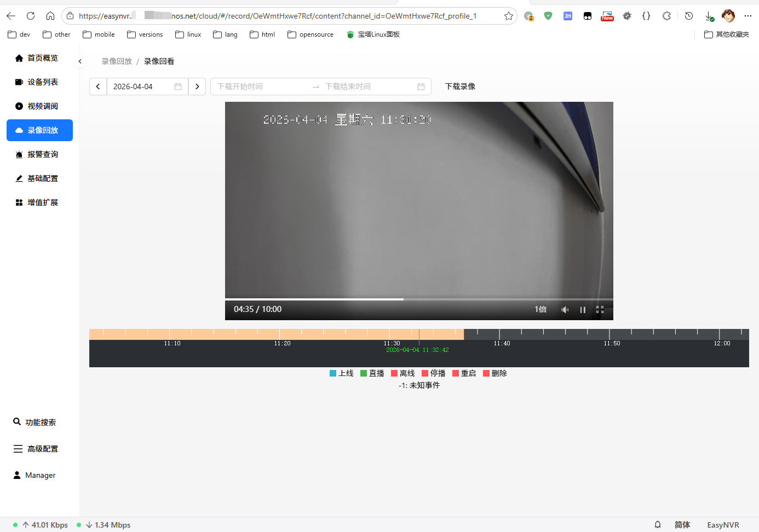Screen dimensions: 759x532
Task: Click the 录像回放 breadcrumb link
Action: 117,61
